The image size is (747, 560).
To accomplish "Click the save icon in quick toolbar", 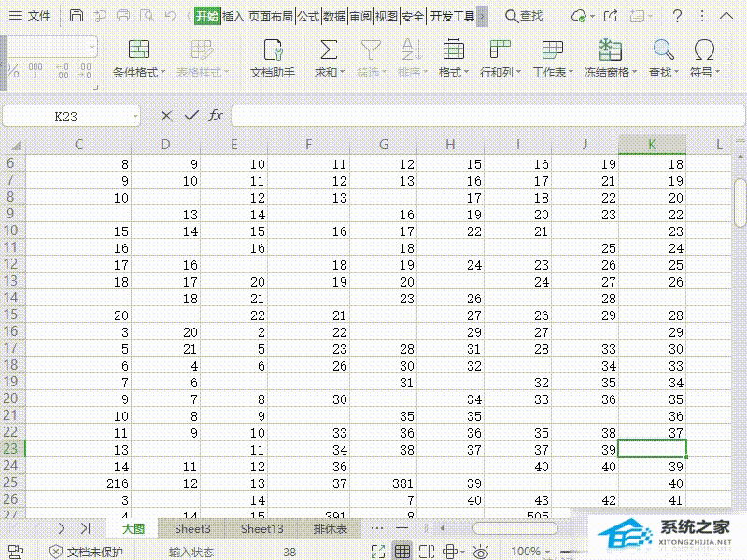I will 77,16.
